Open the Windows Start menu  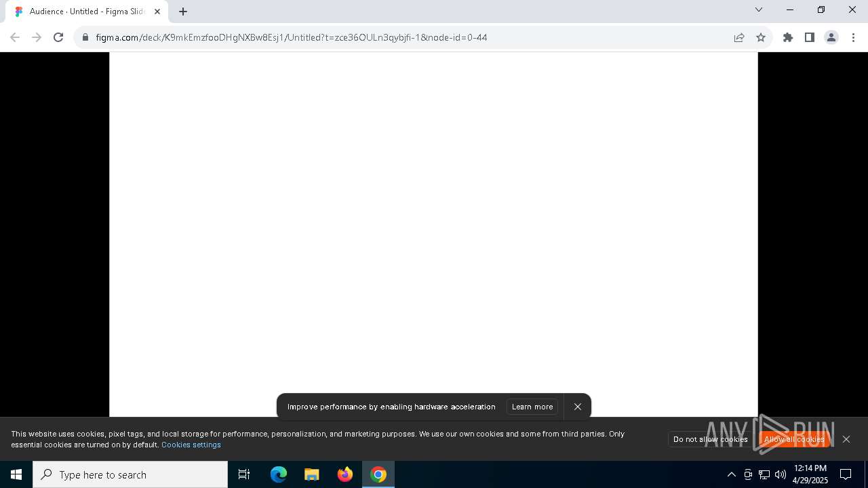pos(16,474)
